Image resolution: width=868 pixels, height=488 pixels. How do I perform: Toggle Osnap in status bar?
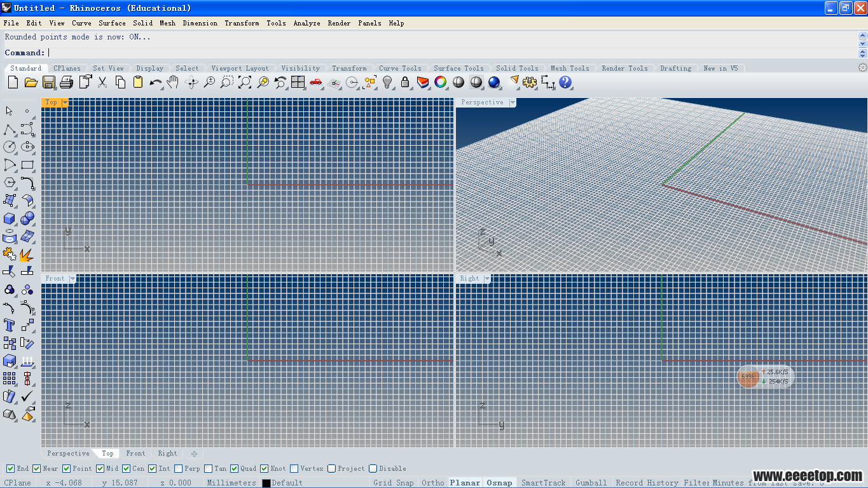pos(500,483)
